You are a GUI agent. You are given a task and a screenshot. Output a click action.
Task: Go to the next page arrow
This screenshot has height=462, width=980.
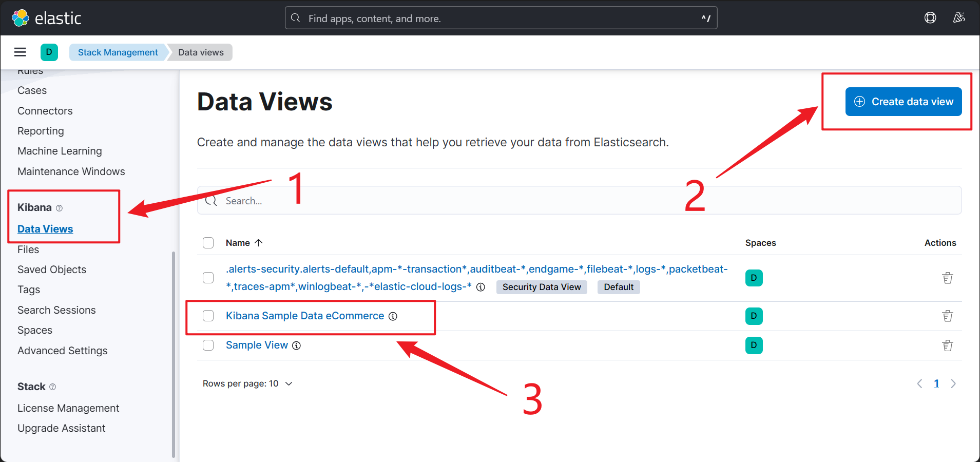[953, 383]
